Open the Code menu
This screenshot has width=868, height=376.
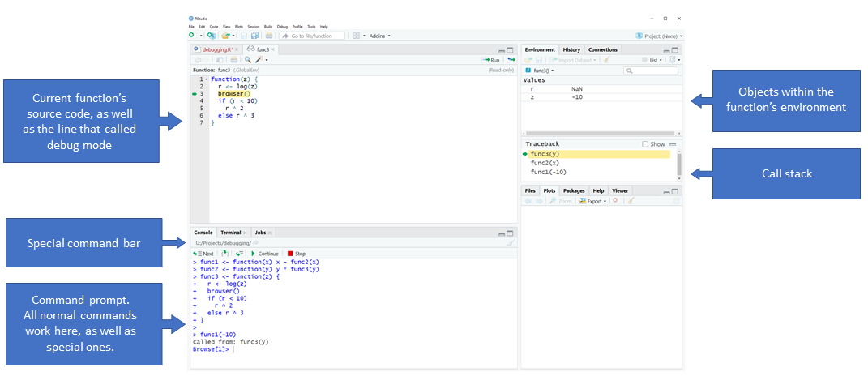point(214,27)
